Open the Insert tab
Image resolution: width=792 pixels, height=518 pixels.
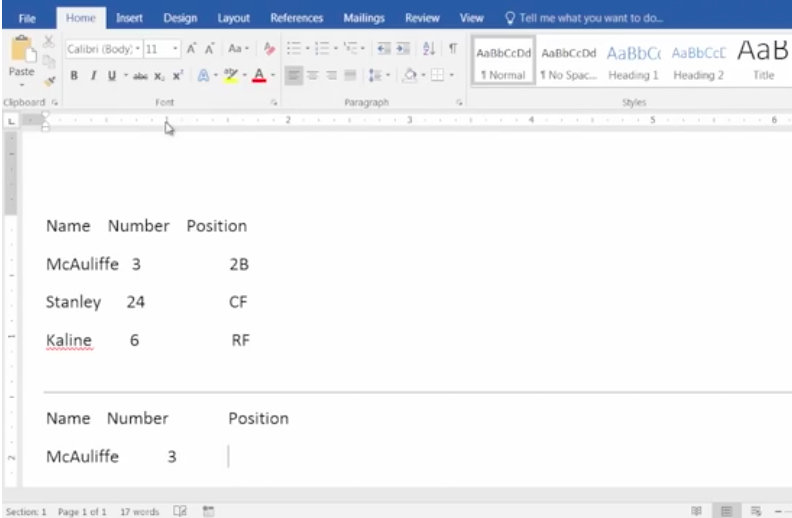point(129,18)
